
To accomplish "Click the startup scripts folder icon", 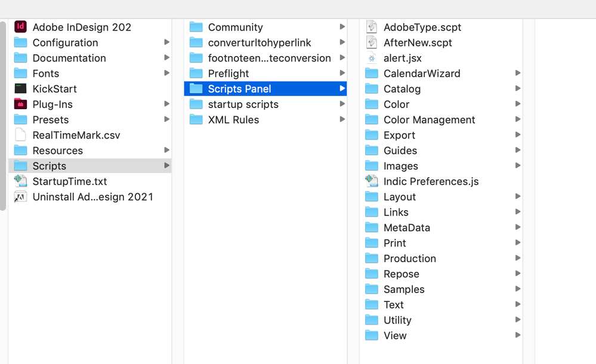I will click(196, 104).
